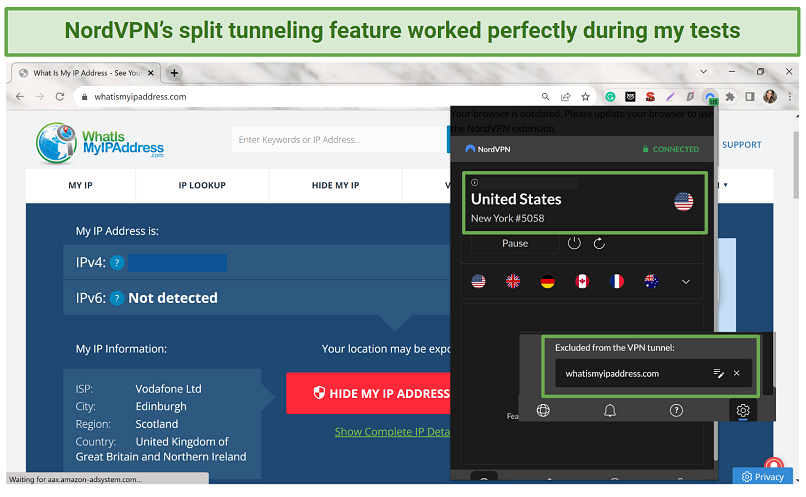Pause the NordVPN connection

(x=515, y=243)
